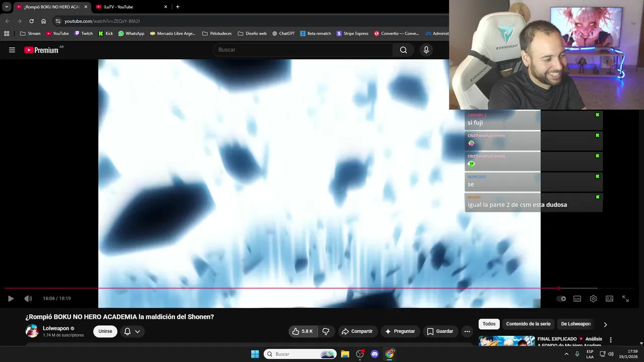
Task: Open the ChatGPT bookmark
Action: 283,34
